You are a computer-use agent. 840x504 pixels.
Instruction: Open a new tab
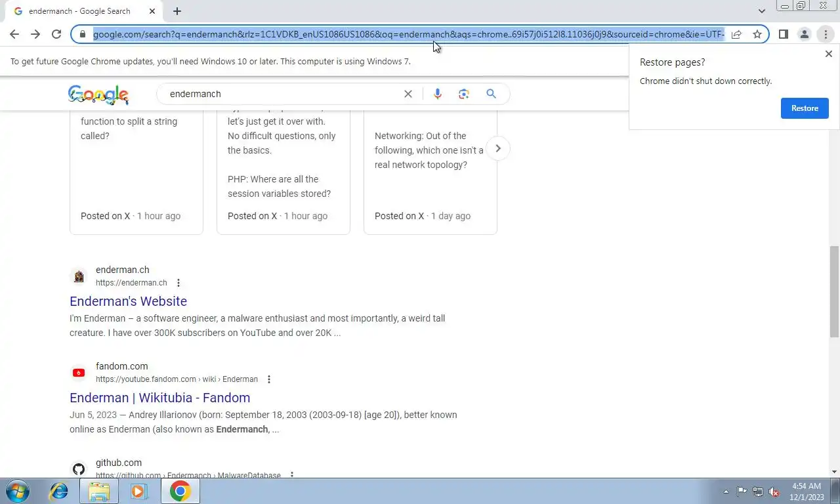pos(177,11)
